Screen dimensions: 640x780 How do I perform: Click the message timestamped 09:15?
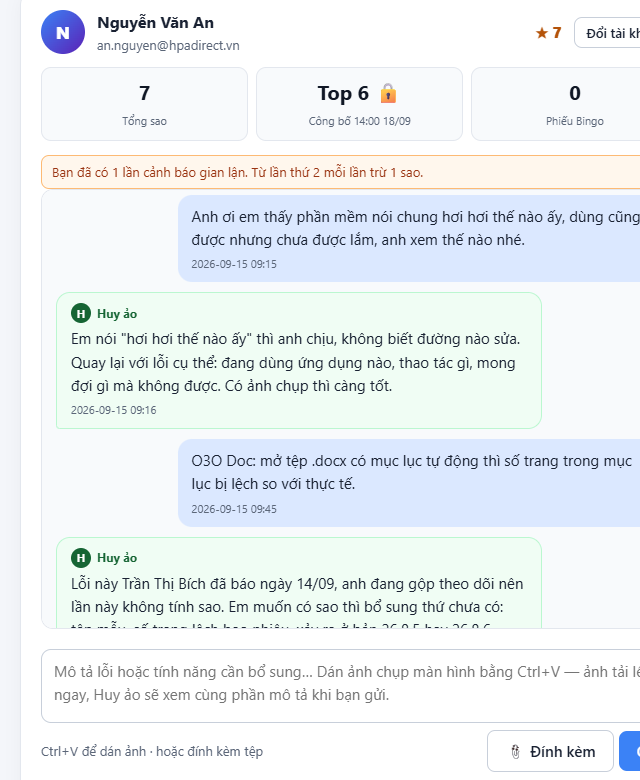pos(409,238)
